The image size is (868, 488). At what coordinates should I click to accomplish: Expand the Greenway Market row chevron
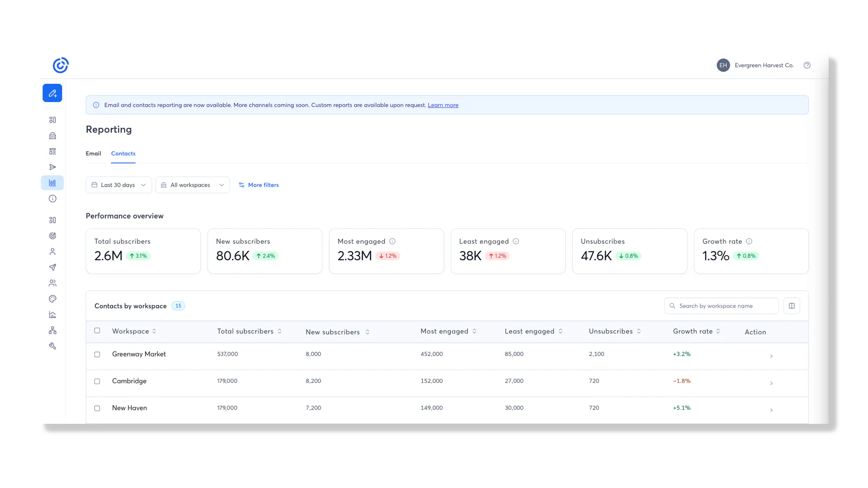click(x=771, y=357)
